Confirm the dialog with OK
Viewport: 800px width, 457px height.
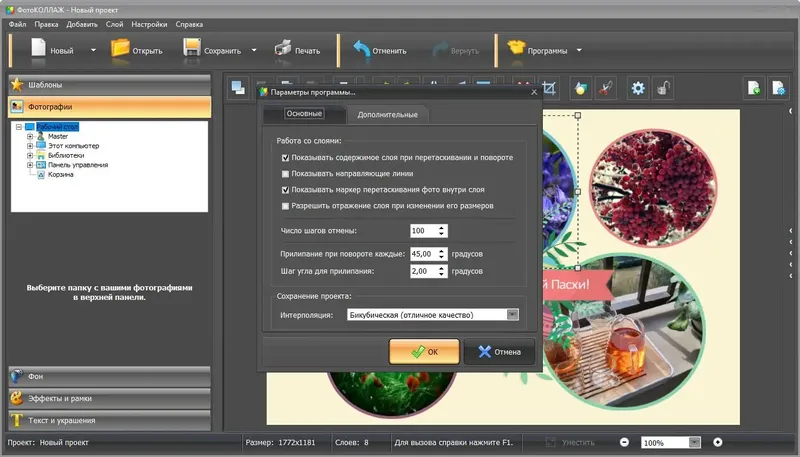click(424, 351)
